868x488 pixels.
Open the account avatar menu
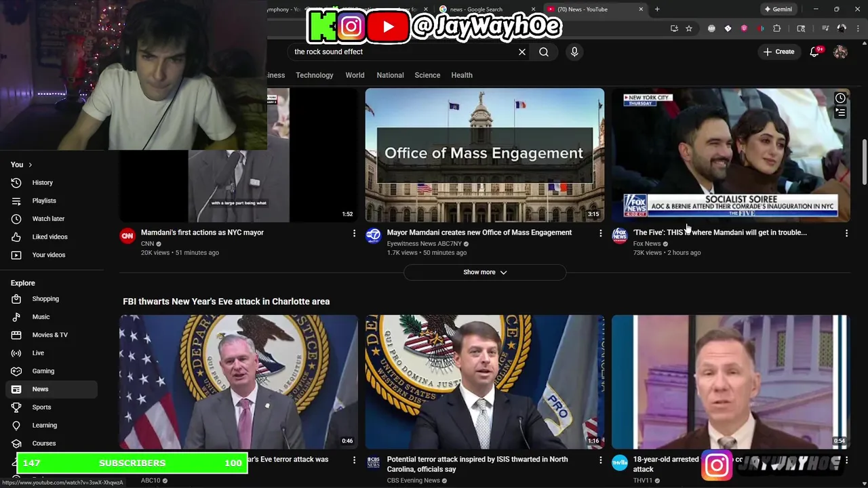pyautogui.click(x=840, y=52)
